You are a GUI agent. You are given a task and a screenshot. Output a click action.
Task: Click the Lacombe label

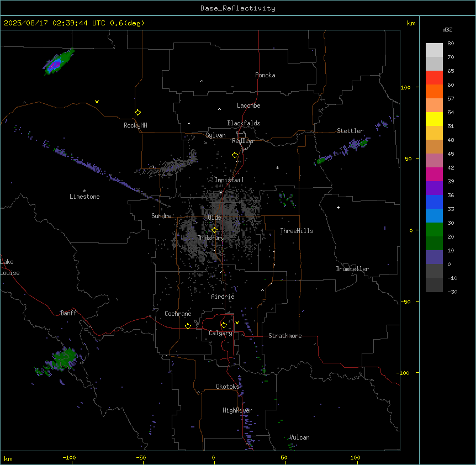[x=248, y=105]
